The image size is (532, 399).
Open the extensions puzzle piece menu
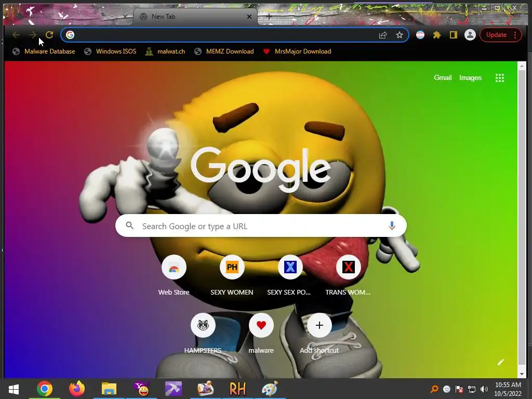pyautogui.click(x=436, y=35)
